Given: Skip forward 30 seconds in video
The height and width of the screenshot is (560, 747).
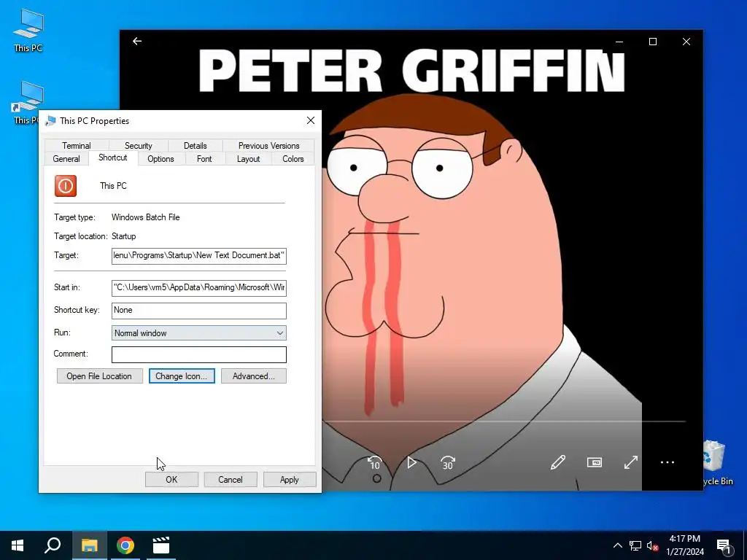Looking at the screenshot, I should [448, 462].
